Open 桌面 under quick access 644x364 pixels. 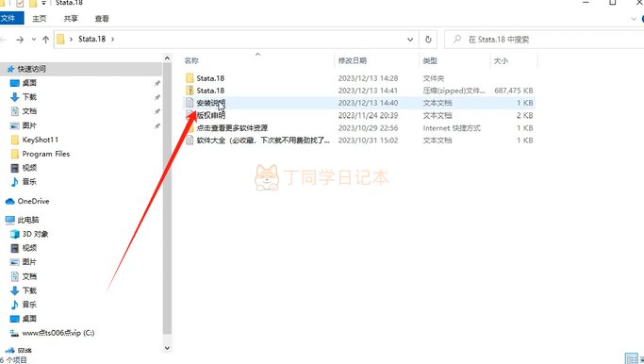(29, 83)
